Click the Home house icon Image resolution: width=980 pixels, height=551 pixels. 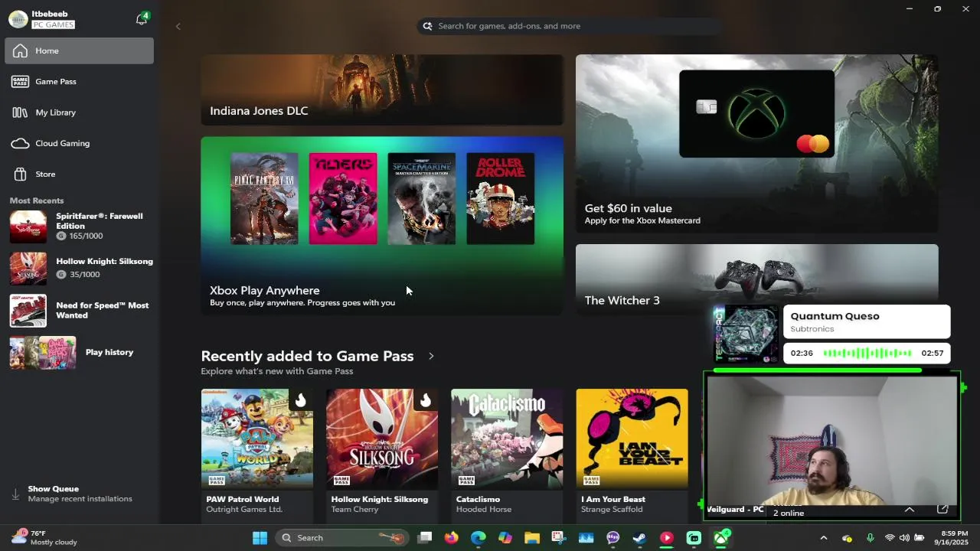20,51
